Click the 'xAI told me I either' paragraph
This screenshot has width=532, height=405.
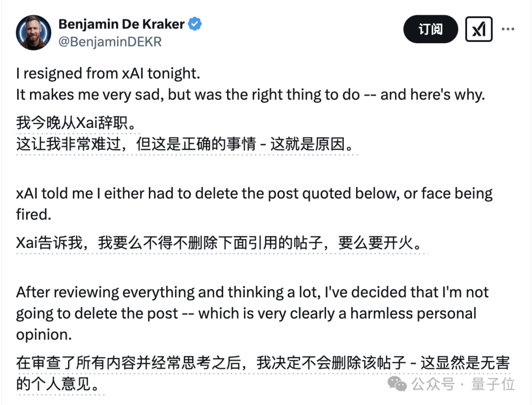[254, 204]
